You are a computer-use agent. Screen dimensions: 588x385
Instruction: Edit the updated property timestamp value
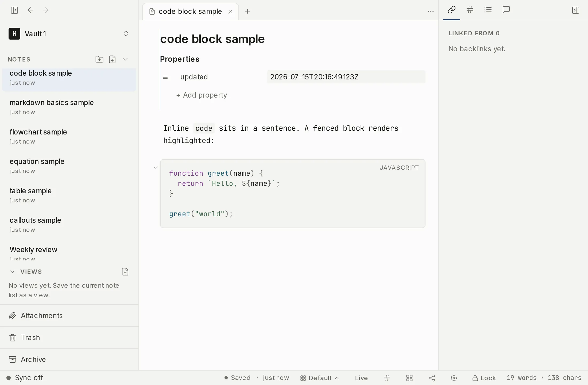346,77
